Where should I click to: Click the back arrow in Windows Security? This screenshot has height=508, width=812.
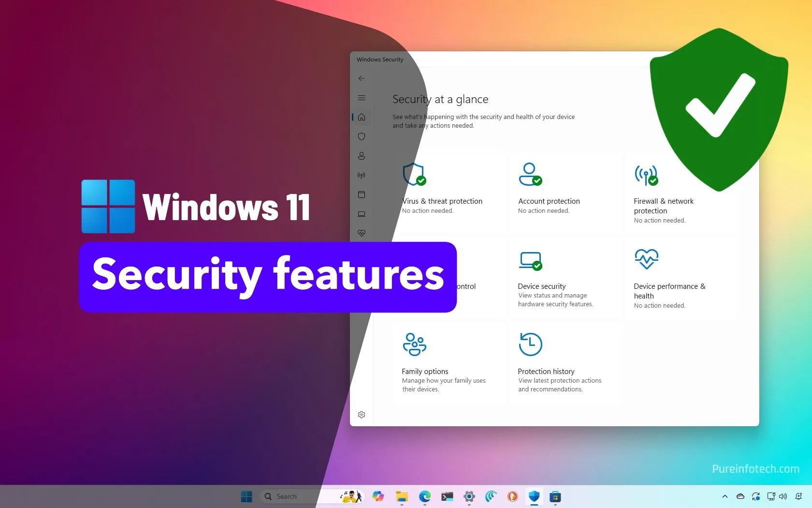pos(361,78)
